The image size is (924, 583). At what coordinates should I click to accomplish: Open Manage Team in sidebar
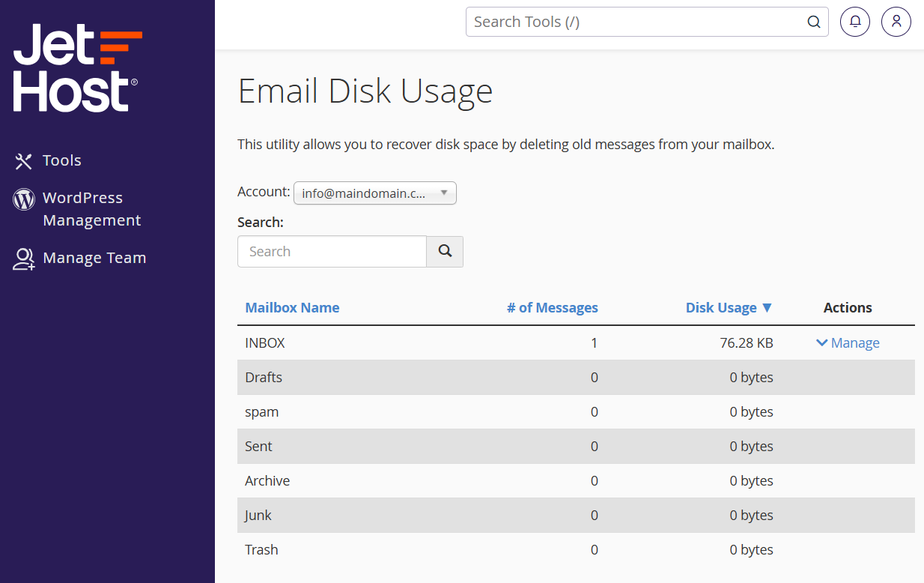94,258
